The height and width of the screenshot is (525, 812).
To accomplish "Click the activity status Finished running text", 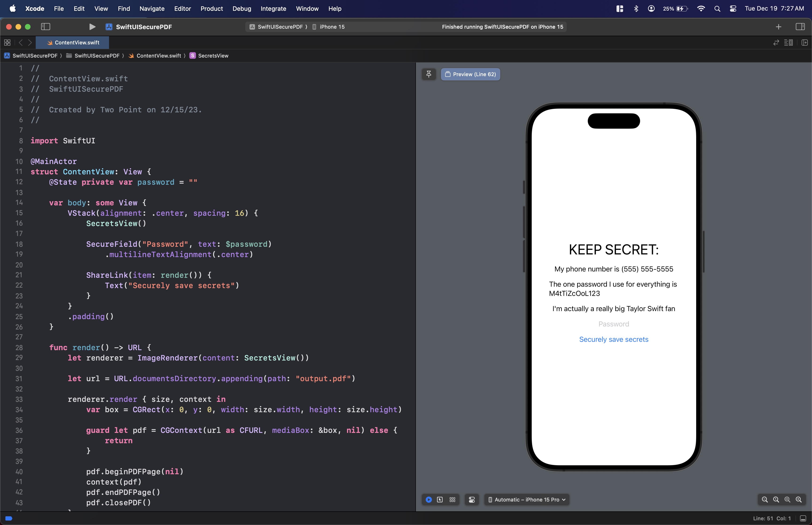I will click(502, 27).
